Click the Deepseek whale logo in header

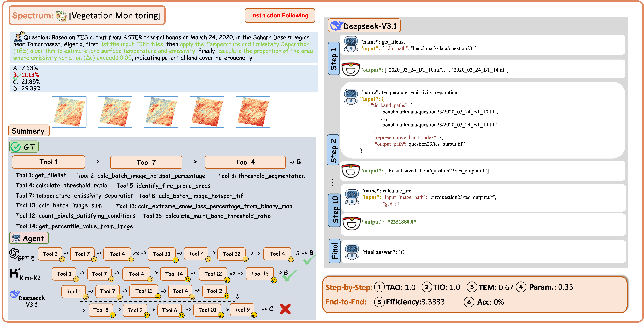[336, 26]
